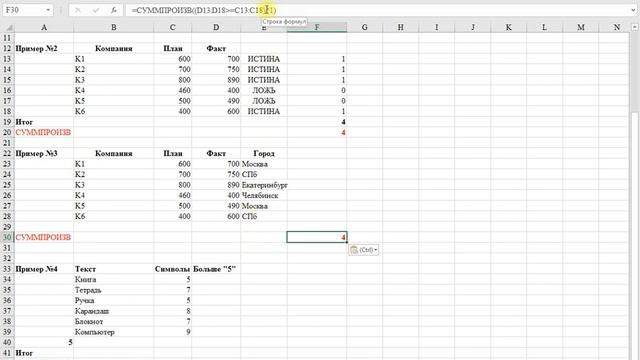Select column N header

tap(616, 27)
